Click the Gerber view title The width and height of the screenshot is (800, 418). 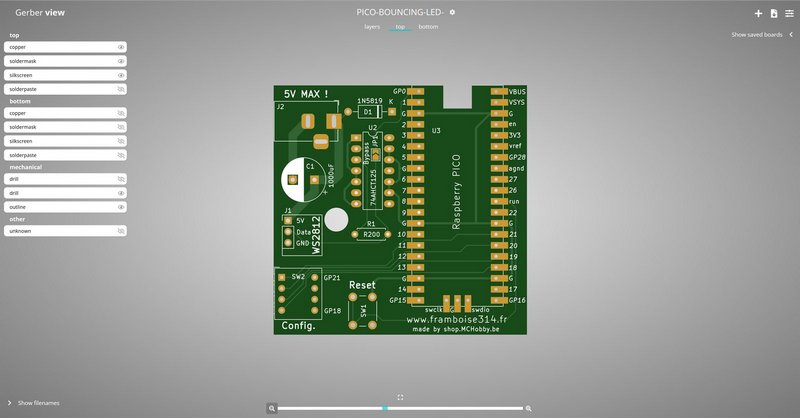tap(40, 13)
